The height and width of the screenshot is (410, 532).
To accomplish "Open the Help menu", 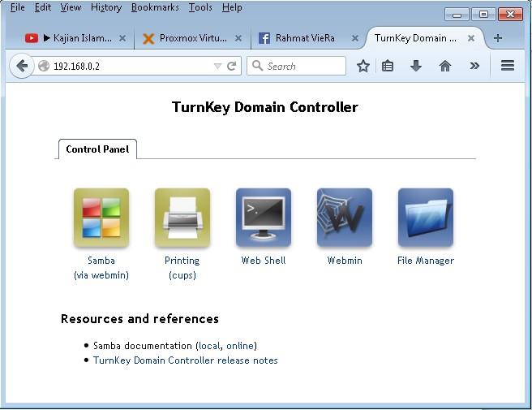I will (x=232, y=7).
